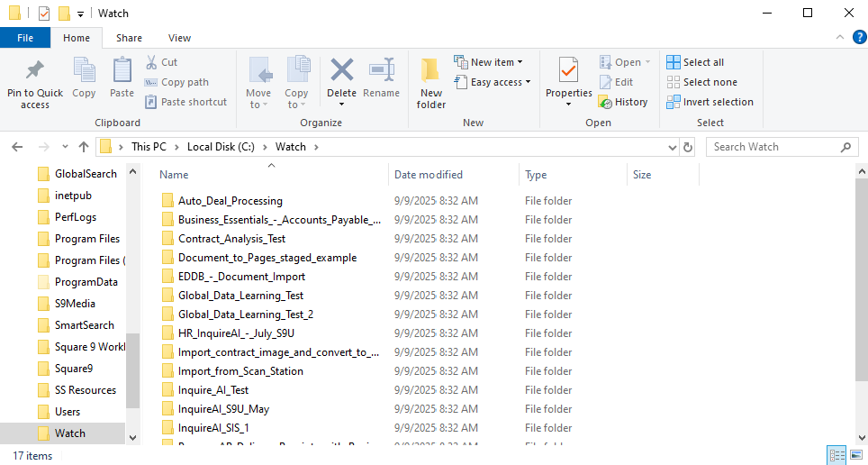Click Select all in the ribbon

[x=695, y=62]
